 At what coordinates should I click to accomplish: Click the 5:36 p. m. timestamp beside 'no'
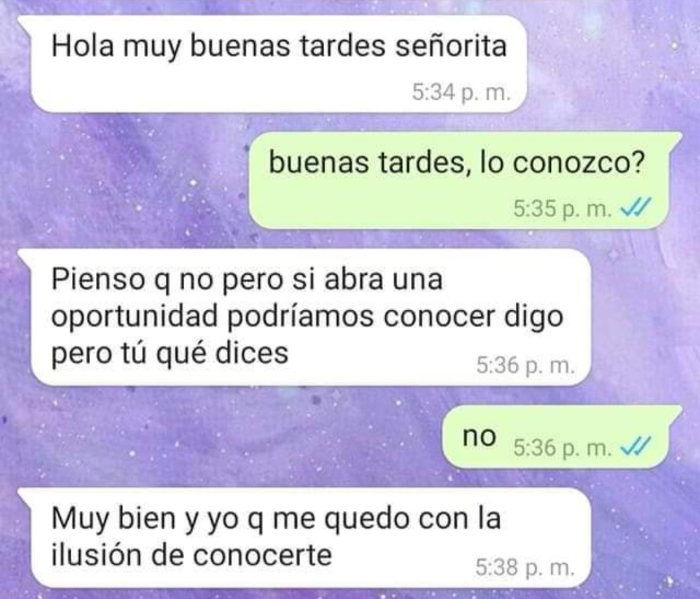coord(562,448)
